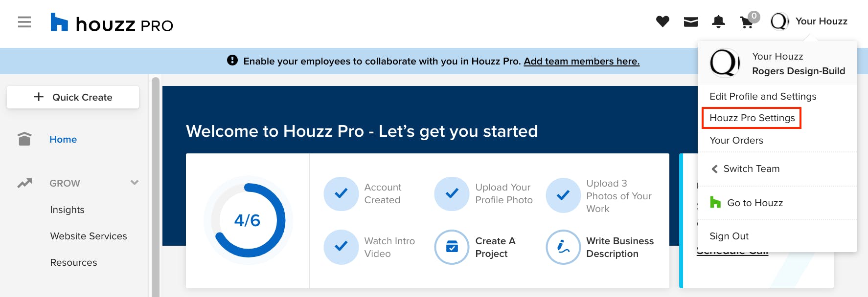Open the messages envelope icon
The width and height of the screenshot is (868, 297).
(690, 21)
